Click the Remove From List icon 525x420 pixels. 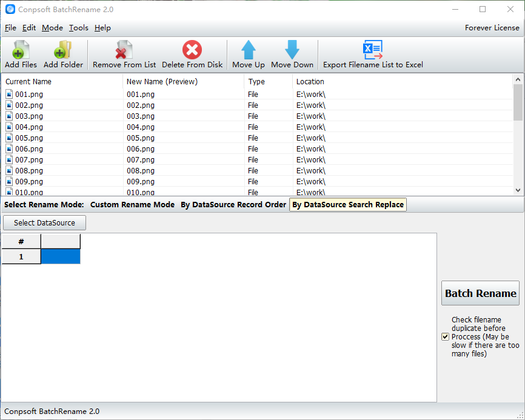pos(124,50)
